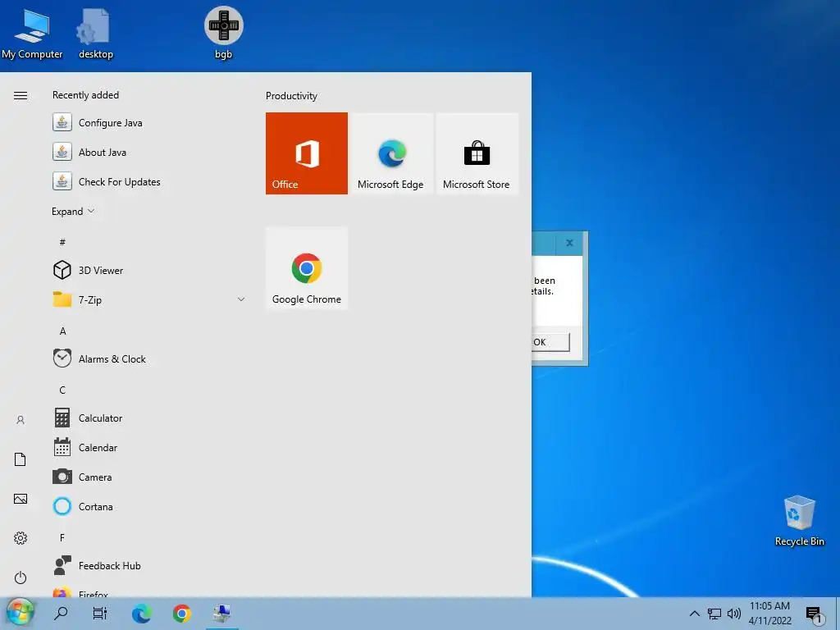Select the bgb desktop icon
This screenshot has width=840, height=630.
pyautogui.click(x=223, y=33)
